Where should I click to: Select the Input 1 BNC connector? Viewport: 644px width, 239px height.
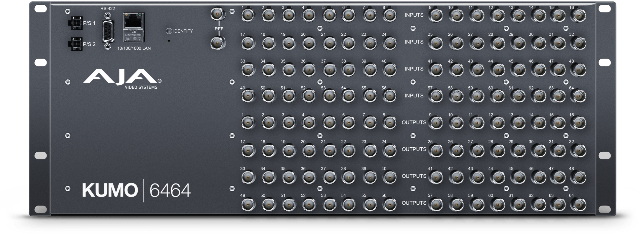[x=248, y=16]
